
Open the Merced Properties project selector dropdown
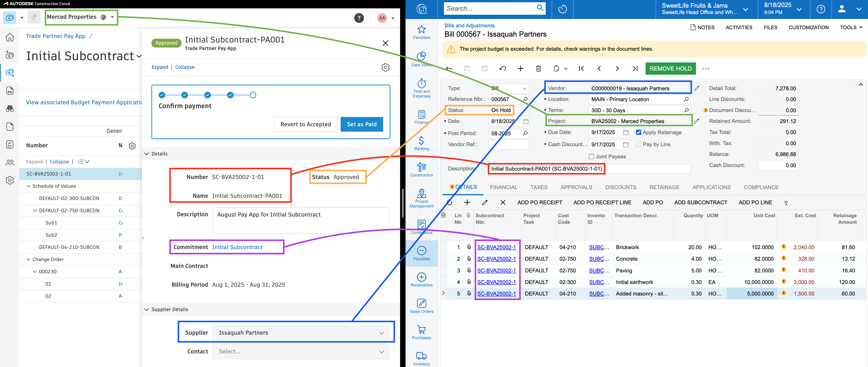click(113, 17)
